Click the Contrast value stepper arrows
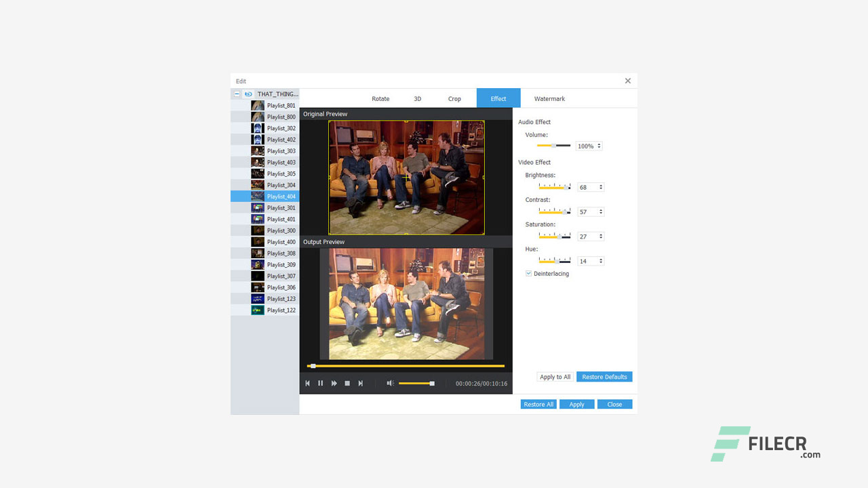This screenshot has width=868, height=488. [x=601, y=212]
